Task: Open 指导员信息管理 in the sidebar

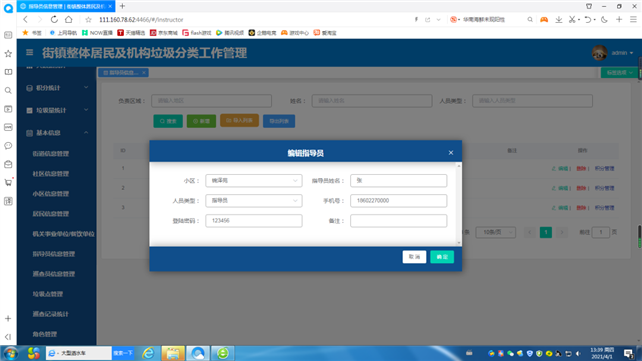Action: click(x=54, y=254)
